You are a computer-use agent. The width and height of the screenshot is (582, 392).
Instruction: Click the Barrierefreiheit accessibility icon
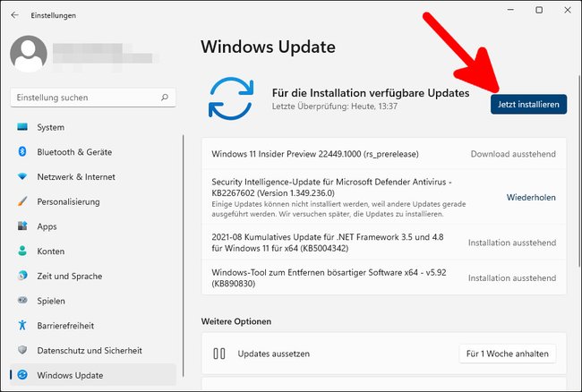[x=22, y=325]
